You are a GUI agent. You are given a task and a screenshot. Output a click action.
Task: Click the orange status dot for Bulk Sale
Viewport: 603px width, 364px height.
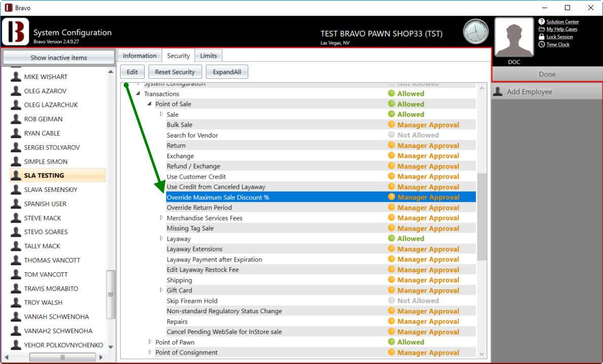391,124
